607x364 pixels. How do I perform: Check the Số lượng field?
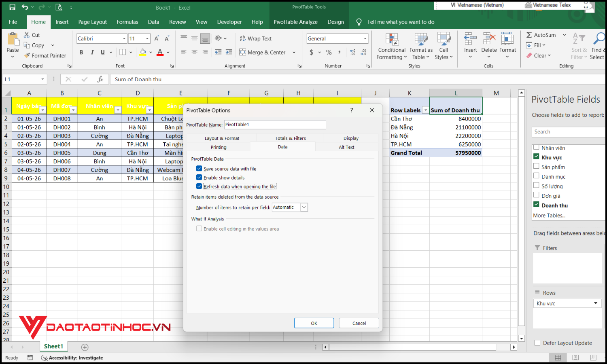point(536,186)
